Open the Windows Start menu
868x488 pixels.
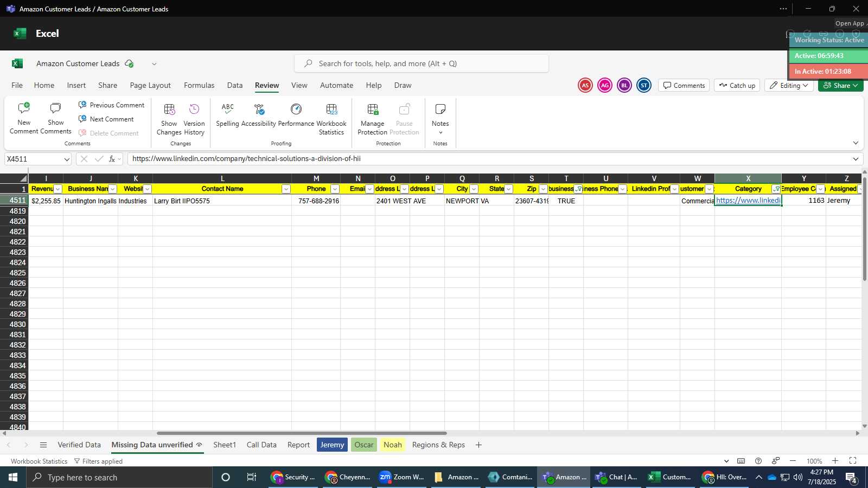pyautogui.click(x=13, y=477)
